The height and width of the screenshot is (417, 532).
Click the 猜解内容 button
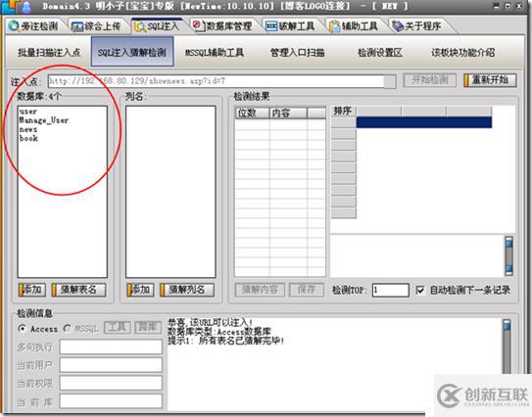coord(260,290)
